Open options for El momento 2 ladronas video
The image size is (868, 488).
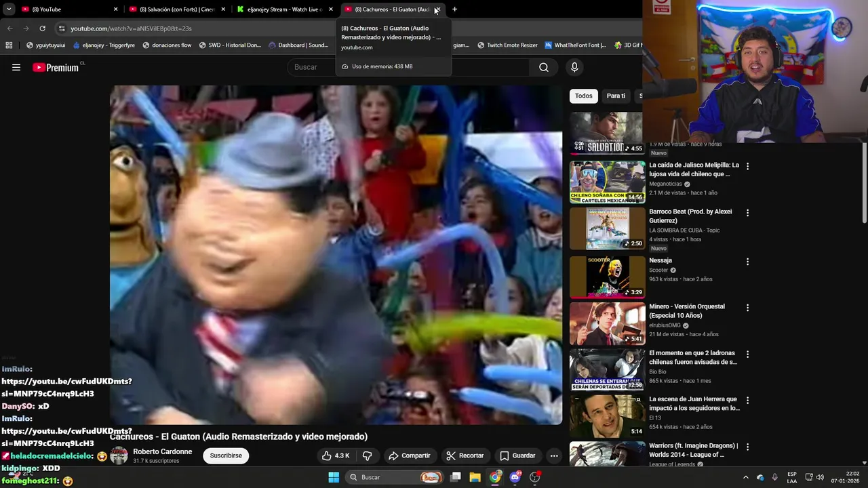[747, 354]
